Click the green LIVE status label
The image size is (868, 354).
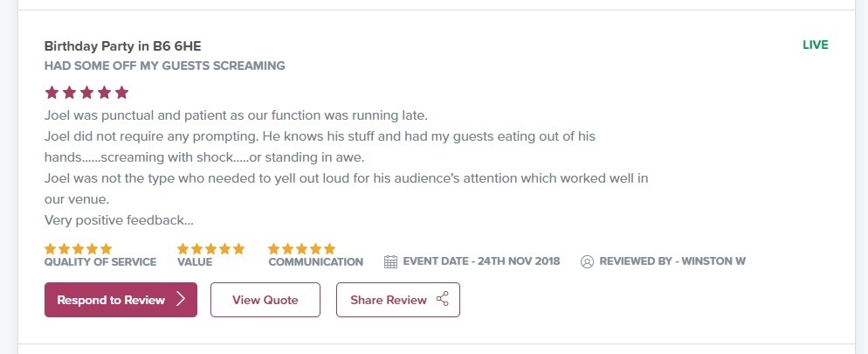pyautogui.click(x=815, y=45)
